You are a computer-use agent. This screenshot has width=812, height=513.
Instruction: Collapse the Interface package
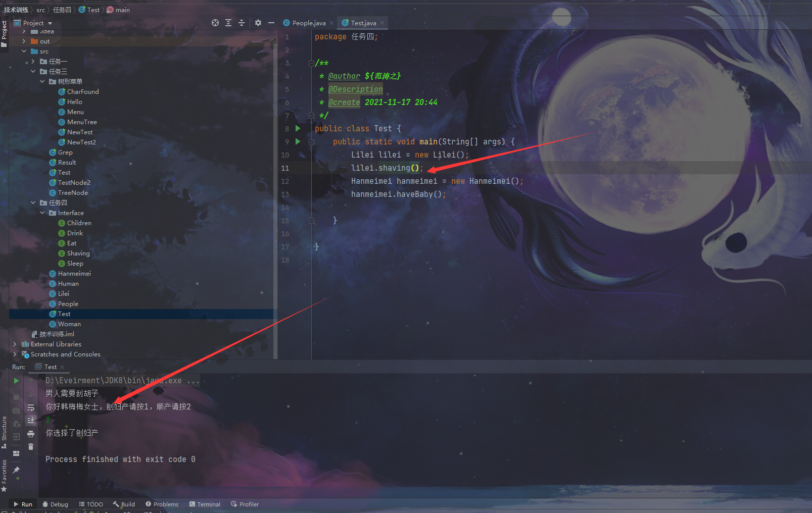coord(42,213)
